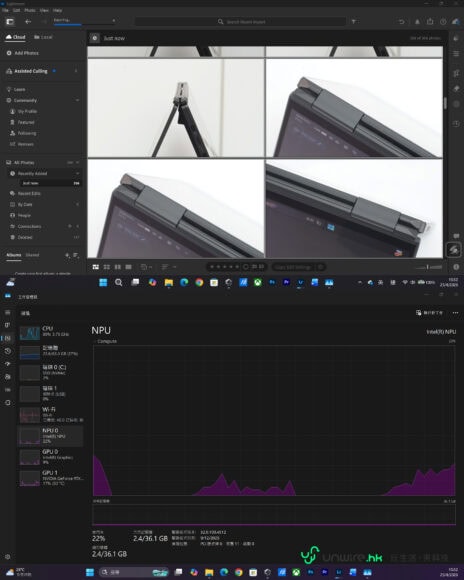Image resolution: width=464 pixels, height=580 pixels.
Task: Switch to the Shared albums tab
Action: coord(32,255)
